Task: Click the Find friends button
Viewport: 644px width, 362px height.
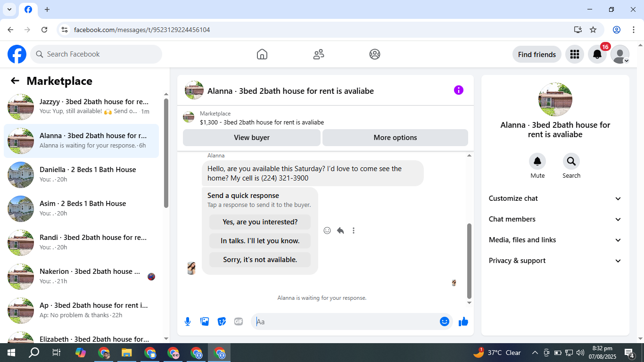Action: click(537, 54)
